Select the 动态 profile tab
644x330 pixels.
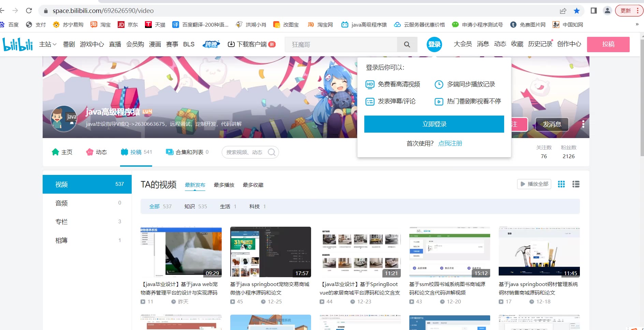point(97,152)
